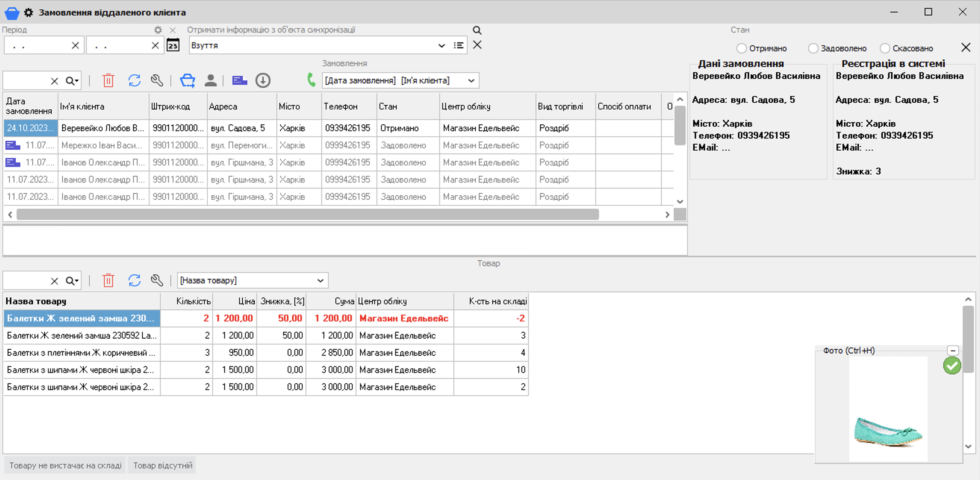Open the order sorting fields dropdown
The height and width of the screenshot is (480, 980).
point(471,81)
